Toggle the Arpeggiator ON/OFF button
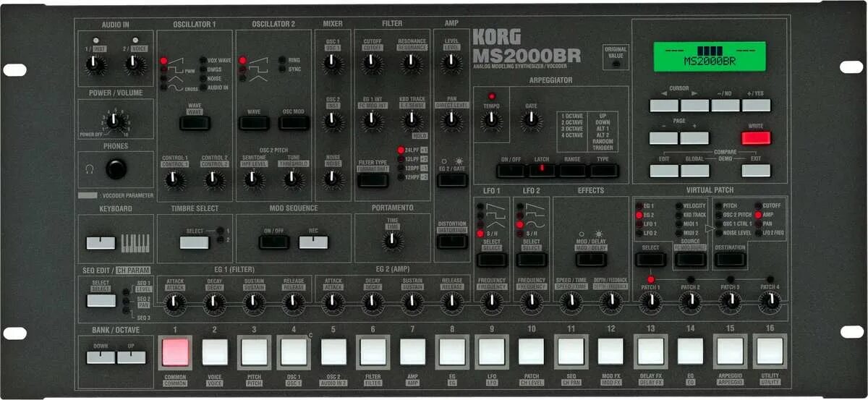 pos(511,170)
